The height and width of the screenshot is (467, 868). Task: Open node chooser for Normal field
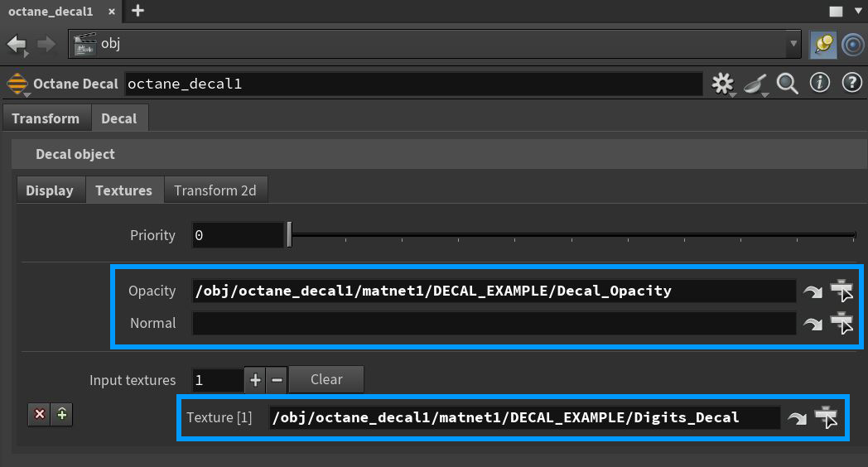click(841, 324)
